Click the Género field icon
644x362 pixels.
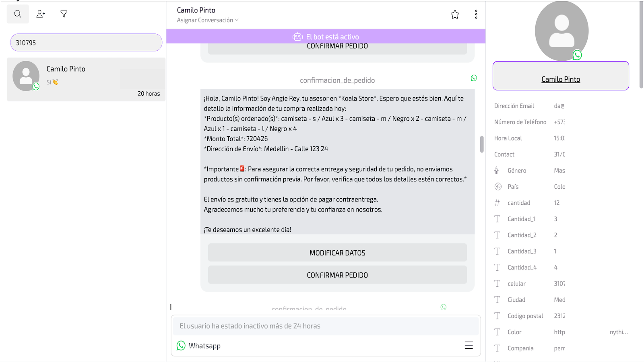pos(497,171)
